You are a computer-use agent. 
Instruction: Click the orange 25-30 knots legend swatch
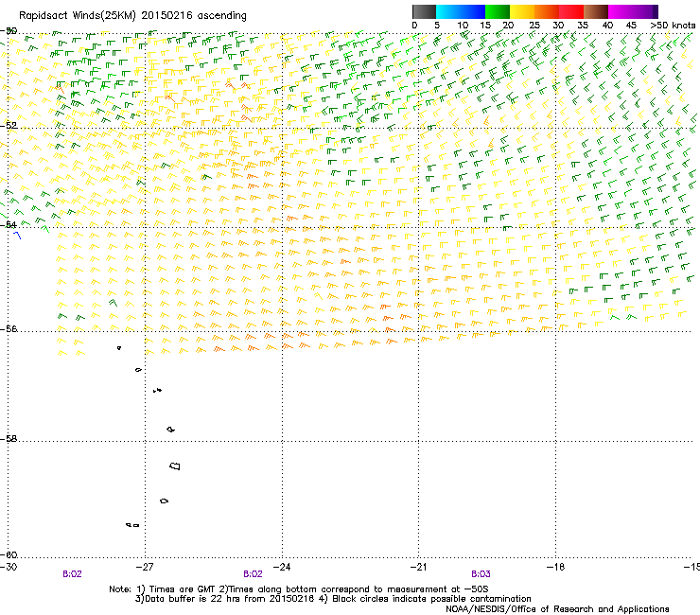pos(547,11)
